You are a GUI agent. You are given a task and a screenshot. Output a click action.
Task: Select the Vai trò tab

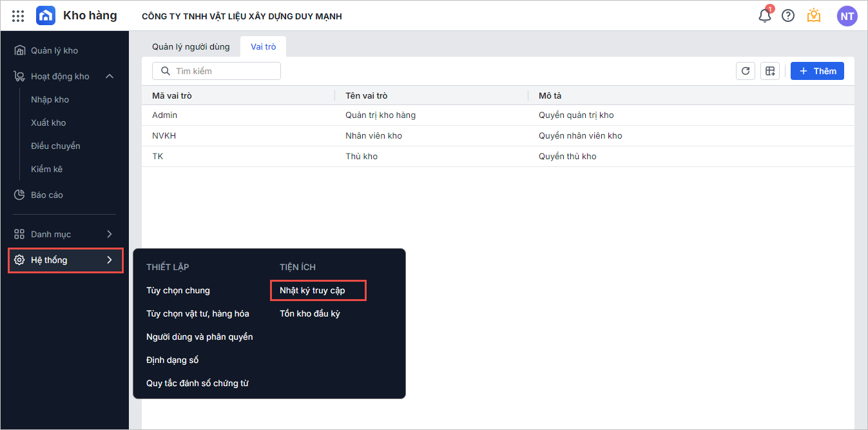point(264,46)
